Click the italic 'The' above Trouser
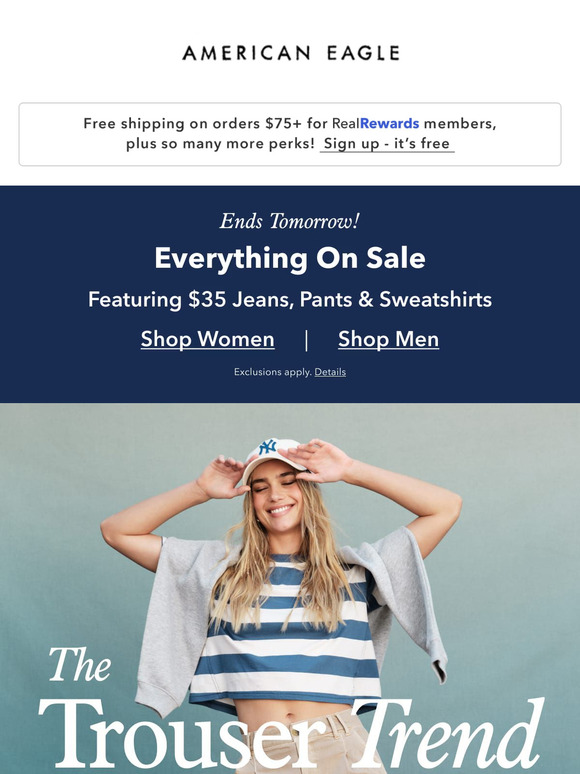The image size is (580, 774). pyautogui.click(x=80, y=664)
